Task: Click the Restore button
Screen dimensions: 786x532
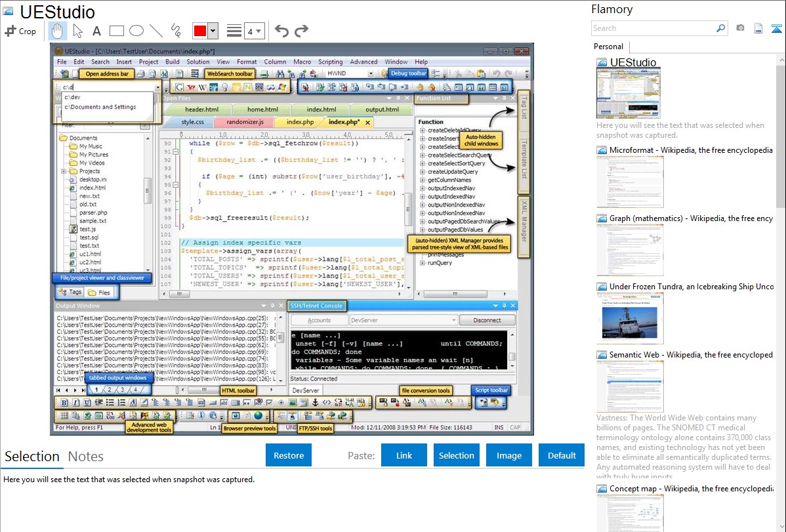Action: coord(289,455)
